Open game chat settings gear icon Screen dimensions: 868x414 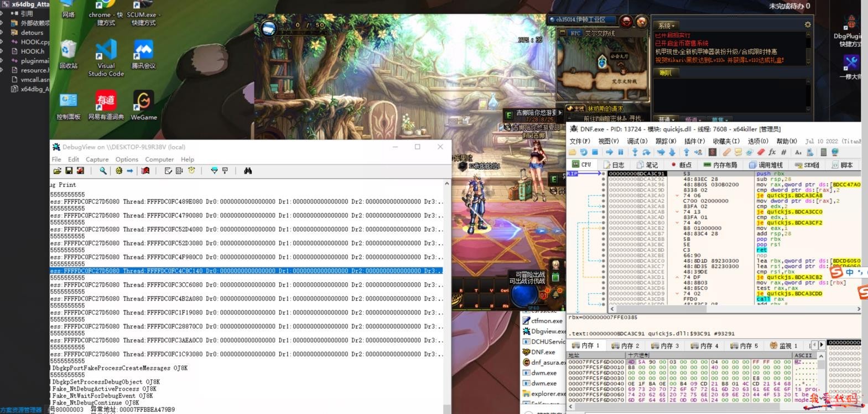tap(808, 25)
